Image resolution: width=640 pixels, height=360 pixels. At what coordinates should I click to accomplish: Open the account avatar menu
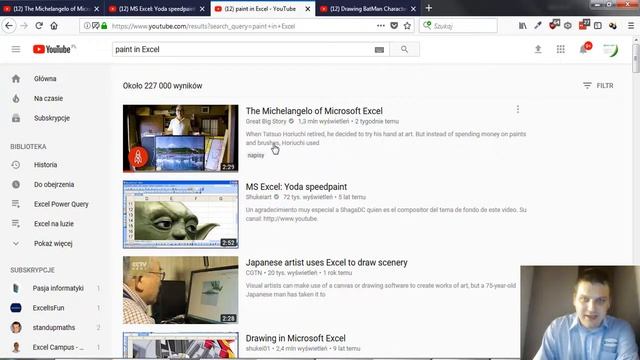click(611, 50)
